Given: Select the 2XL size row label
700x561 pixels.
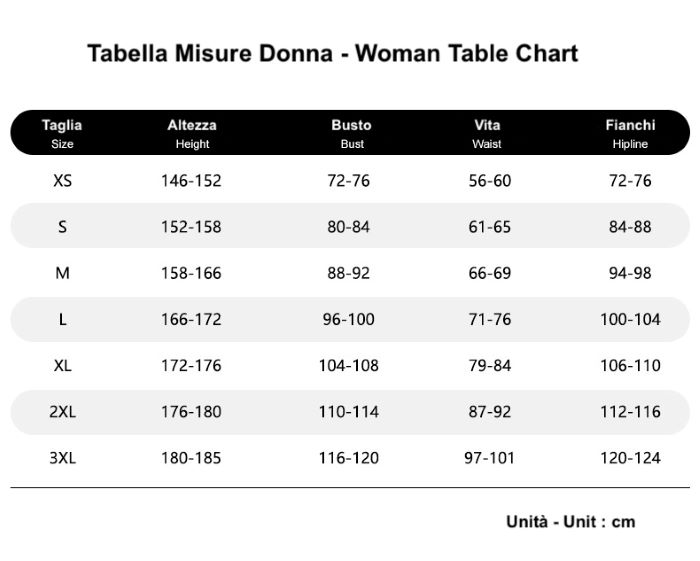Looking at the screenshot, I should pos(62,411).
